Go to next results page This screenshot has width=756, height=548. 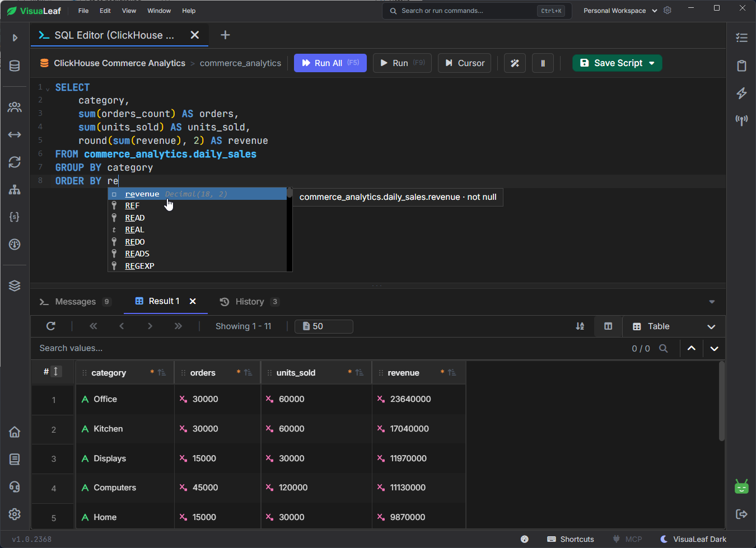coord(150,326)
